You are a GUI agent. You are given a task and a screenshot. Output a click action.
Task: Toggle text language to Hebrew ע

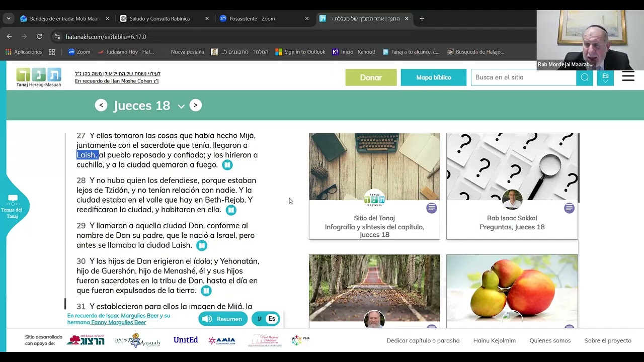(x=259, y=319)
